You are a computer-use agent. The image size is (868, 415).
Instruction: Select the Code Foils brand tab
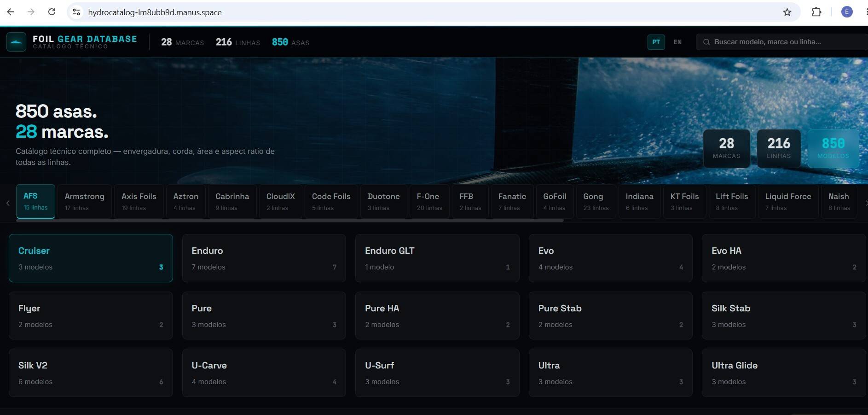point(331,201)
